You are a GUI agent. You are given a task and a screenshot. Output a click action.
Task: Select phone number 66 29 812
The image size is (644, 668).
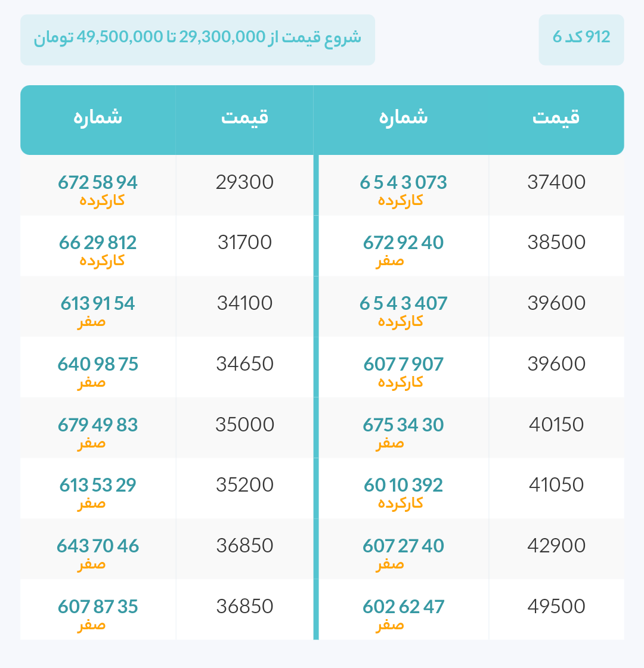click(x=98, y=243)
